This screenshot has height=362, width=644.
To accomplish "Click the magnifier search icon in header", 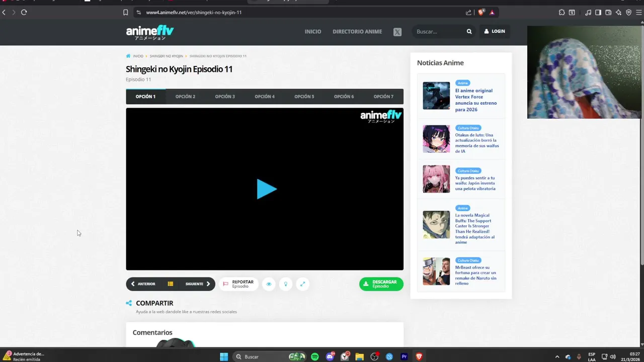I will pos(469,32).
